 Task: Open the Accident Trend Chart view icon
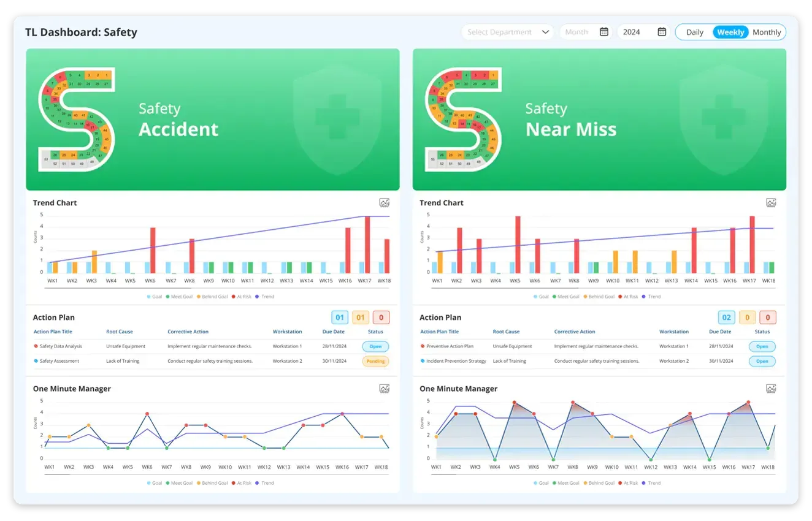click(384, 202)
